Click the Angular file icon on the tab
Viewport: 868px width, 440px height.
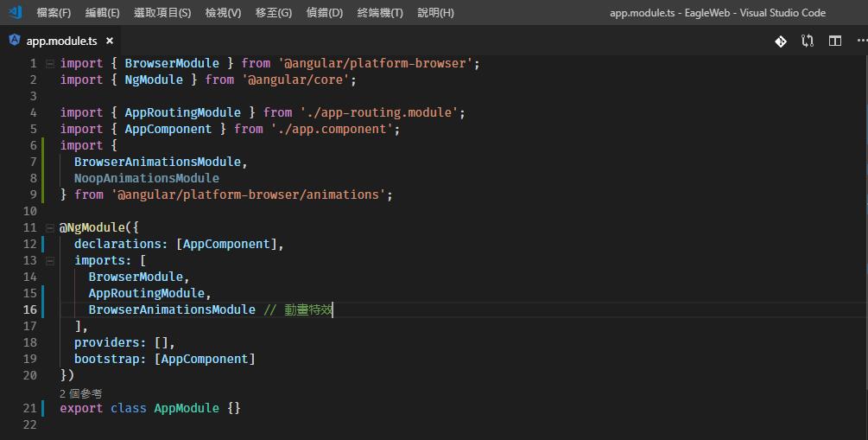click(15, 40)
